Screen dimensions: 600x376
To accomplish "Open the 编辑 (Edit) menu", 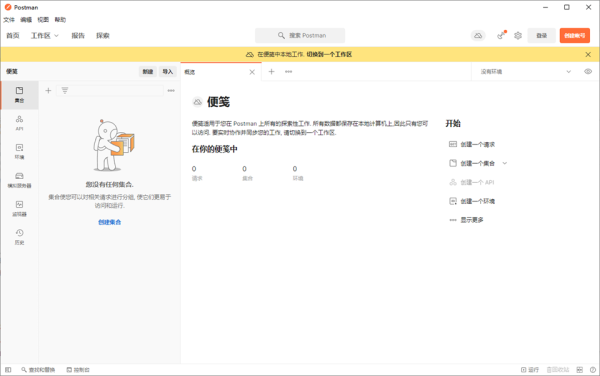I will (26, 20).
